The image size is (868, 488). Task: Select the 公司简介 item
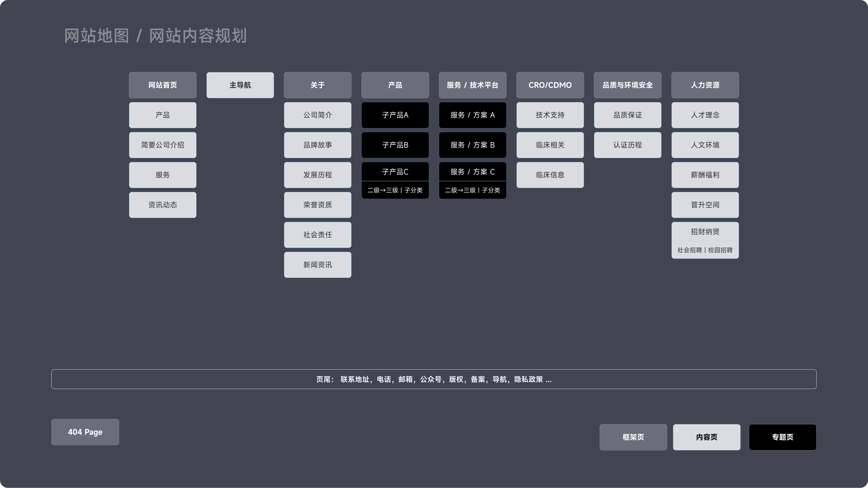pyautogui.click(x=318, y=115)
